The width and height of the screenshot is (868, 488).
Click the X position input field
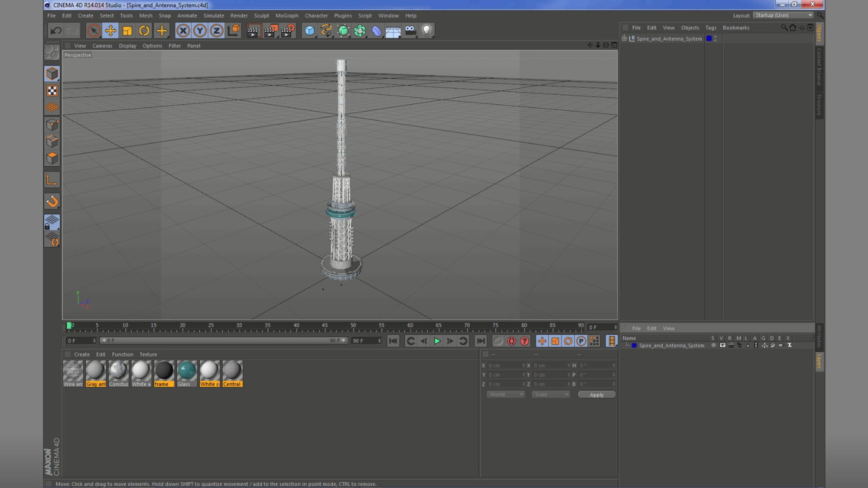point(505,366)
